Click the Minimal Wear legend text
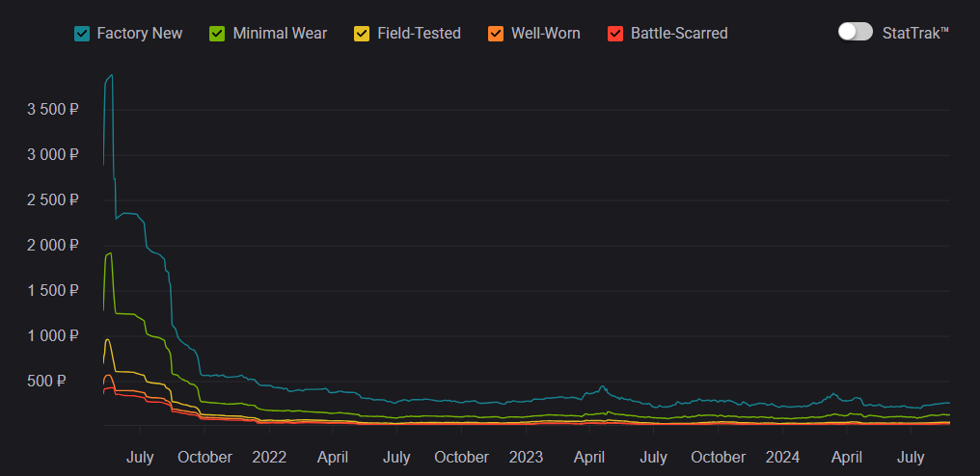980x476 pixels. coord(280,34)
